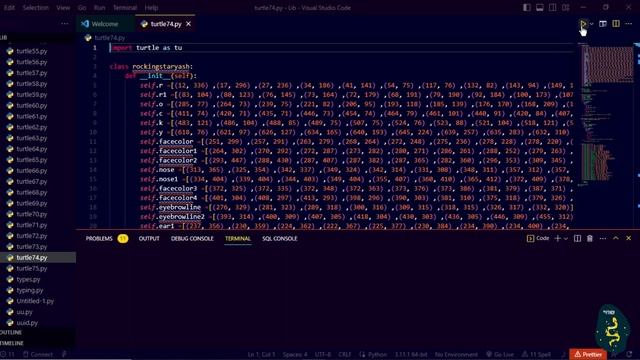Screen dimensions: 640x360
Task: Open the Terminal menu
Action: click(x=125, y=7)
